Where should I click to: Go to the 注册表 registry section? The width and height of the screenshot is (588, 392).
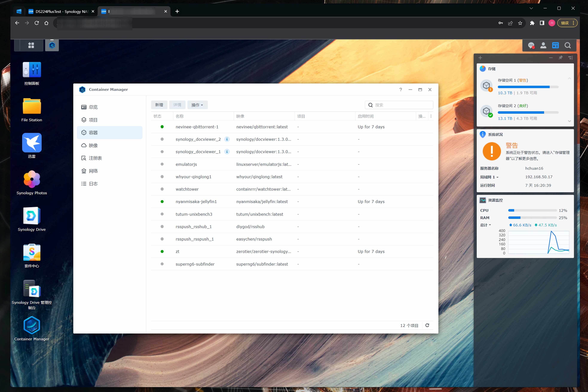pyautogui.click(x=95, y=158)
